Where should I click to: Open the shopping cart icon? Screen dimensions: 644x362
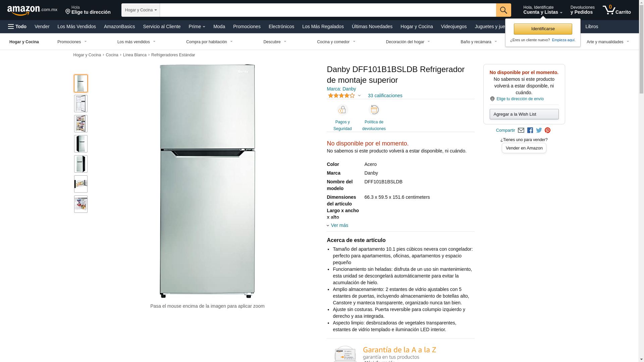point(616,10)
